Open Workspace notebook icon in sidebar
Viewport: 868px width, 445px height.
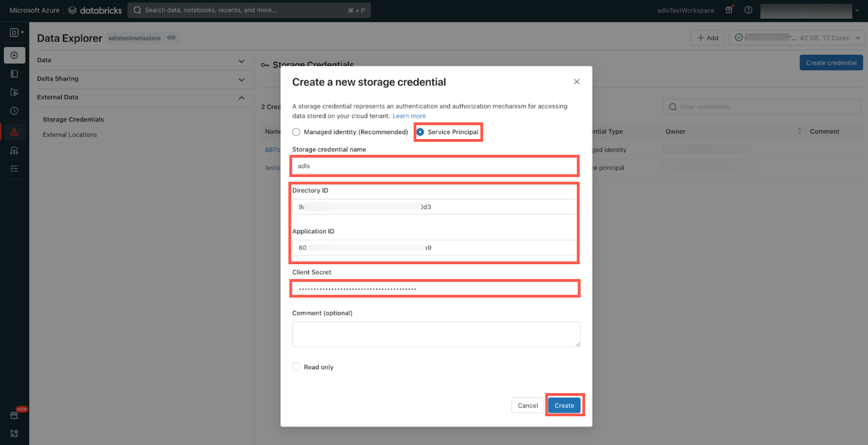[14, 74]
